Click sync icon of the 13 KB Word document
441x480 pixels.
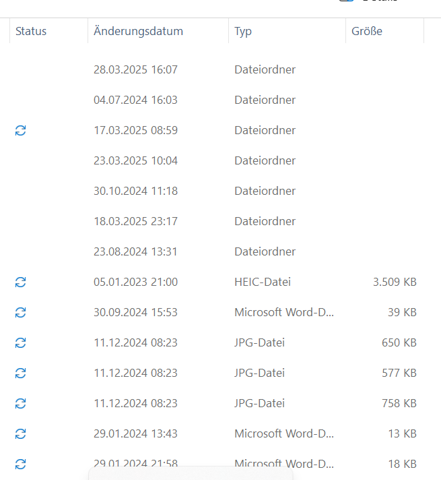click(x=20, y=434)
